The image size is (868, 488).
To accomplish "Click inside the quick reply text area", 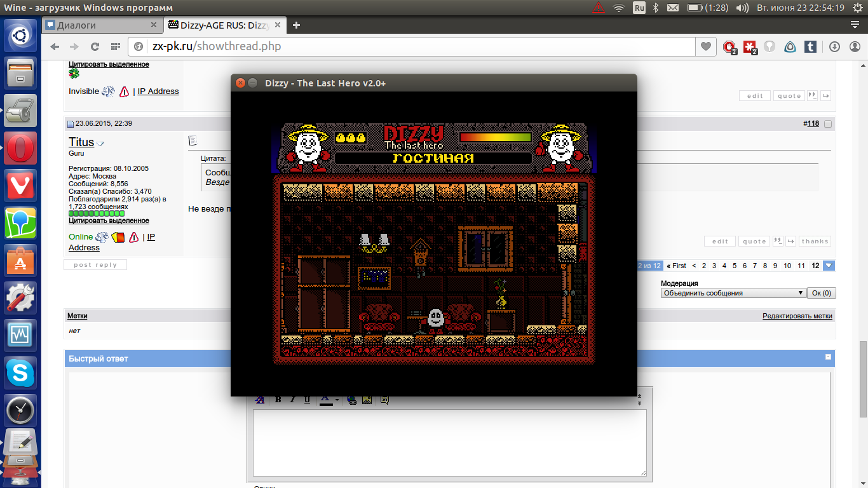I will 449,443.
